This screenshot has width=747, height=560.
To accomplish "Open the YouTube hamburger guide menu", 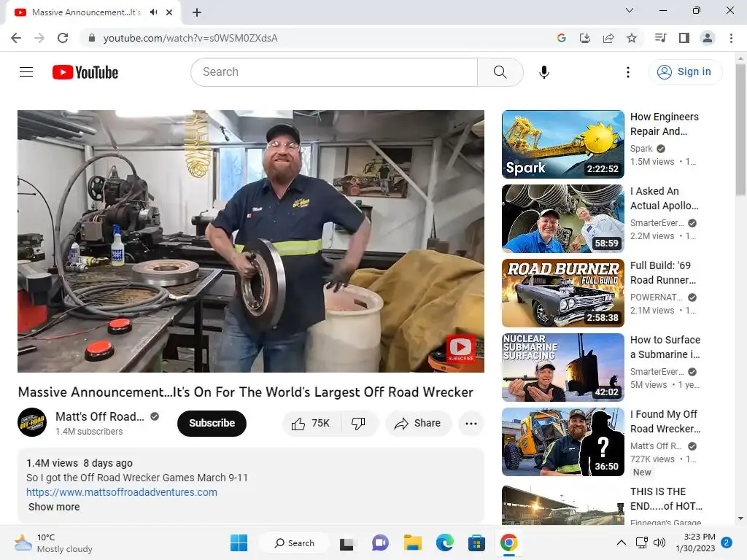I will [x=26, y=72].
